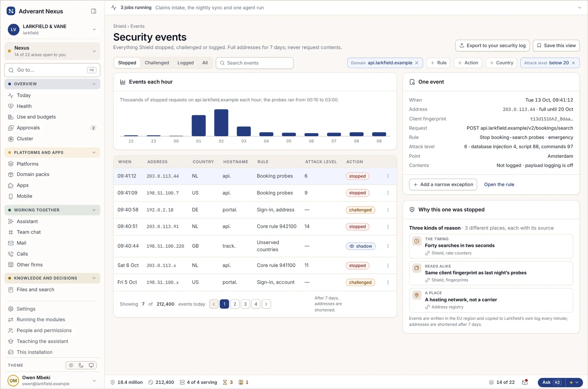Screen dimensions: 588x389
Task: Open Team chat hash icon
Action: tap(11, 232)
